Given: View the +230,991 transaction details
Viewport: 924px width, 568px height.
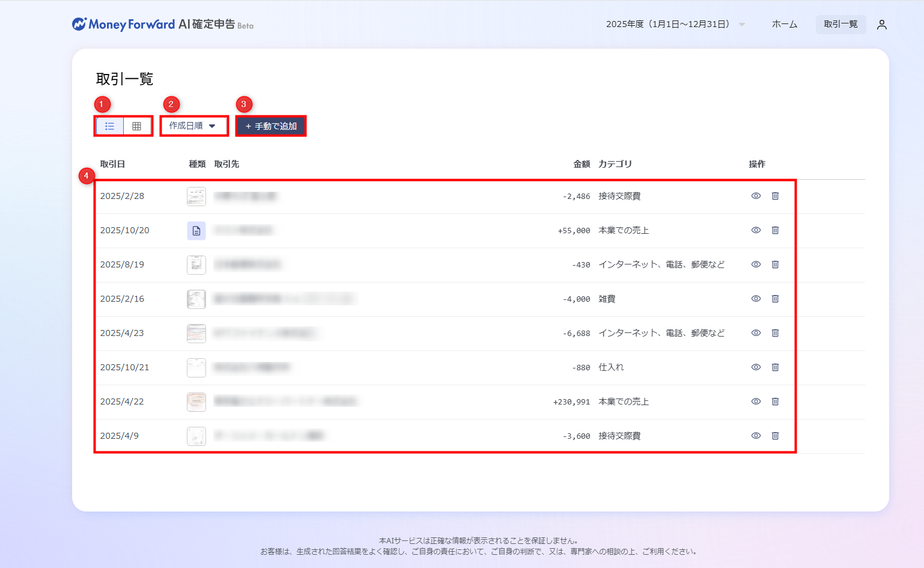Looking at the screenshot, I should click(756, 402).
